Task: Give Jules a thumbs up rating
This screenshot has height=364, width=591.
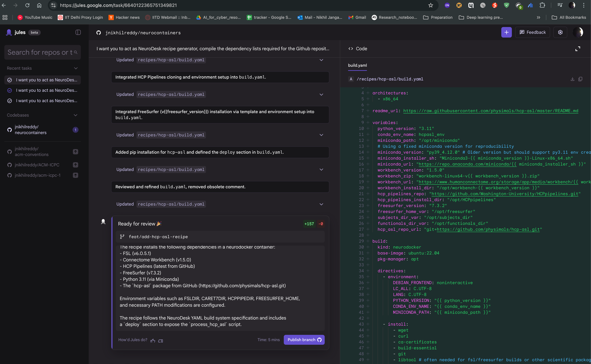Action: [153, 340]
